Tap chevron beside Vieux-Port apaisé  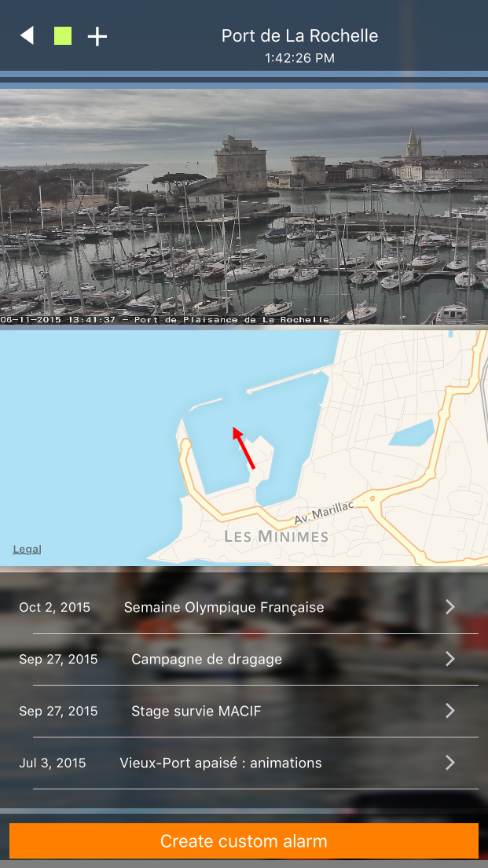click(x=450, y=763)
